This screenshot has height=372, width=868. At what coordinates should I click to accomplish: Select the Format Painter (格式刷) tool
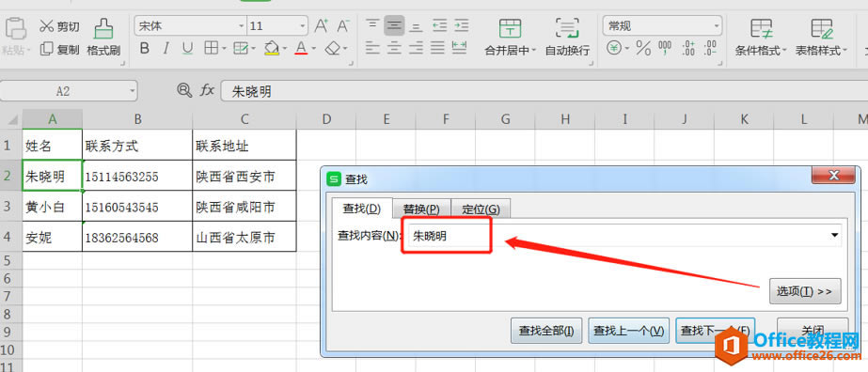click(103, 38)
